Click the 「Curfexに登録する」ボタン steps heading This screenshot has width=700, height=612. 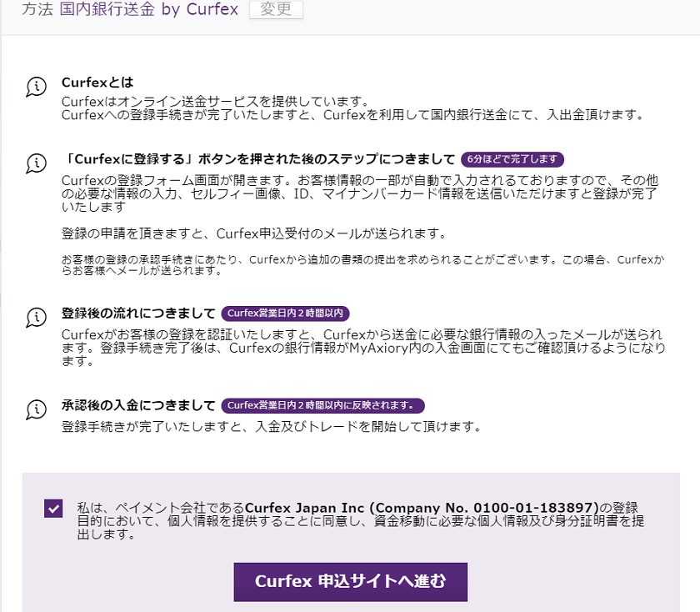point(258,159)
